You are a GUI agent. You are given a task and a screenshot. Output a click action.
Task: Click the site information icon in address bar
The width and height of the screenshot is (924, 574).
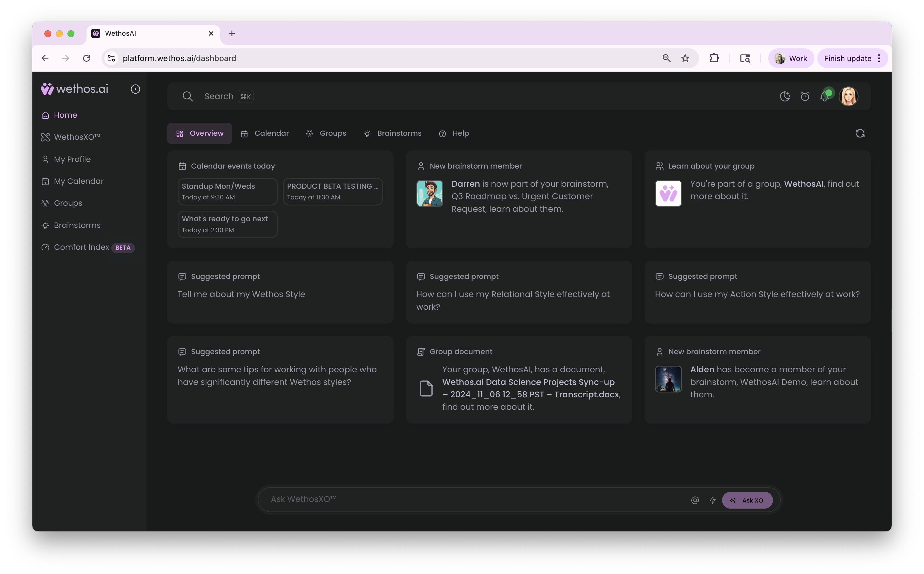(111, 58)
